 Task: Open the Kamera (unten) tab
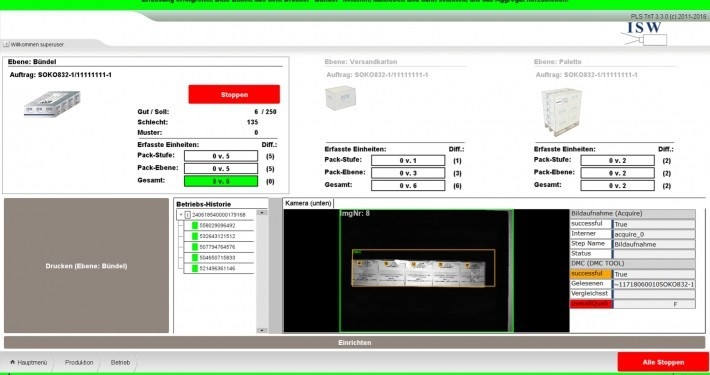pos(308,203)
